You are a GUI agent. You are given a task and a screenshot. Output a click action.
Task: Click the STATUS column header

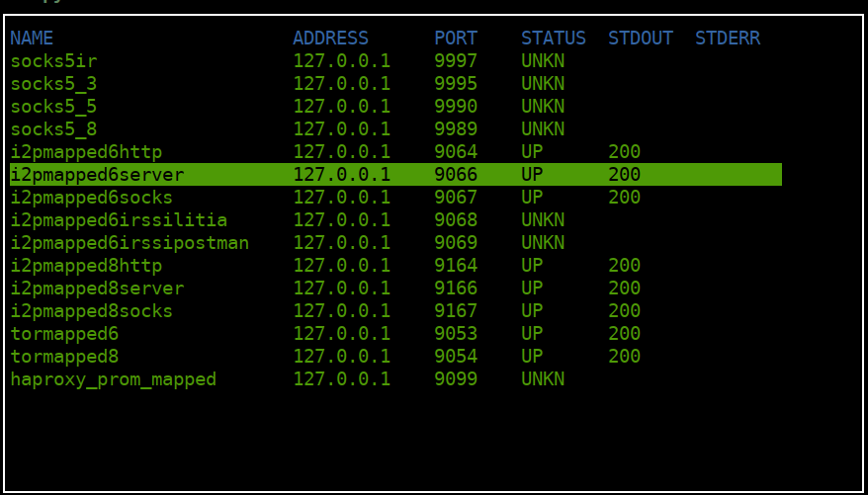coord(554,39)
